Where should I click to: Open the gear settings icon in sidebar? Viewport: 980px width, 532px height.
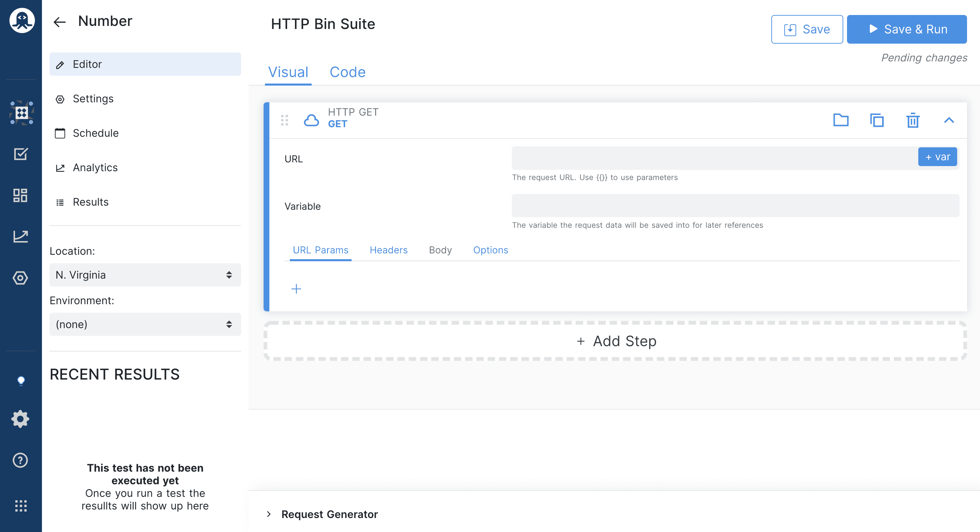point(20,419)
